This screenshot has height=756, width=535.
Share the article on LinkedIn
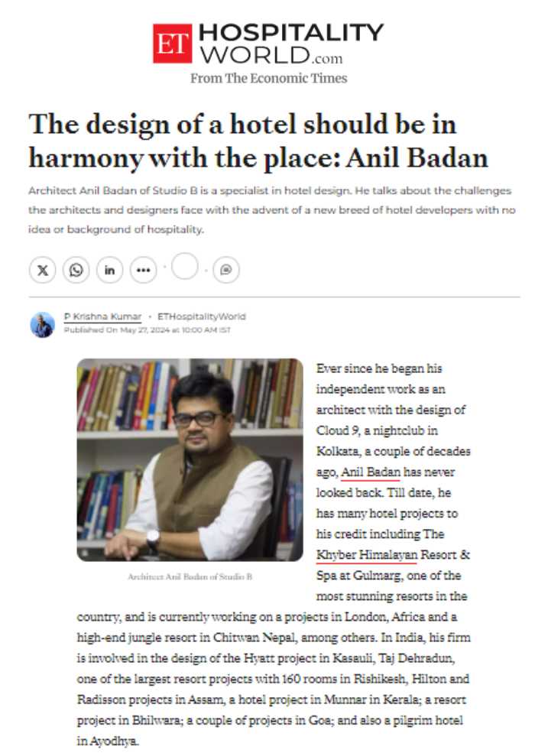coord(110,270)
